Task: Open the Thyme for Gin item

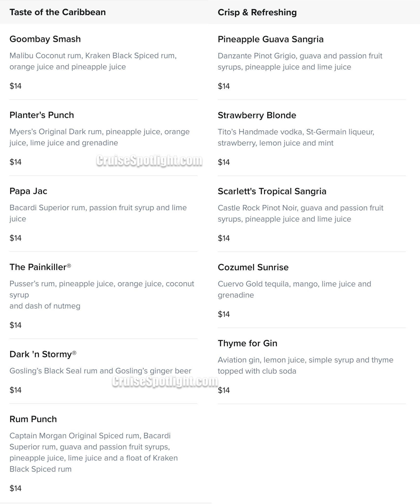Action: coord(247,343)
